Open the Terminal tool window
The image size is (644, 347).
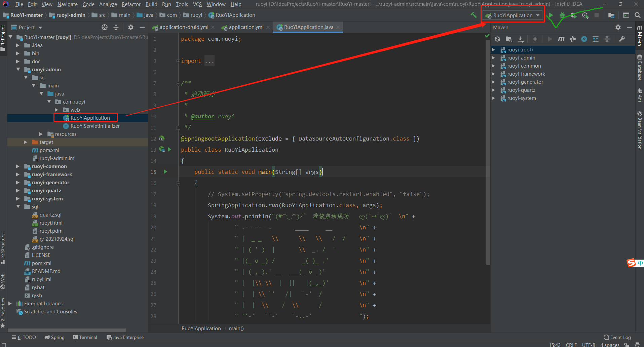(x=85, y=337)
